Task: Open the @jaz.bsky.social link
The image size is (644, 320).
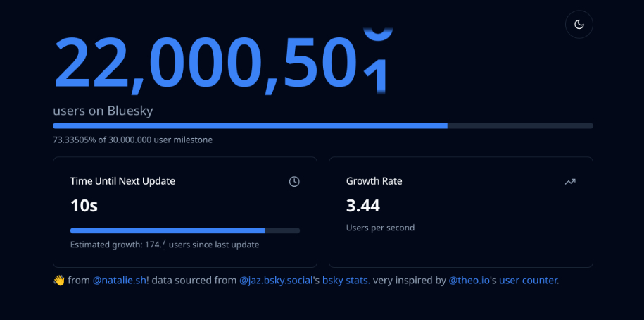Action: point(276,281)
